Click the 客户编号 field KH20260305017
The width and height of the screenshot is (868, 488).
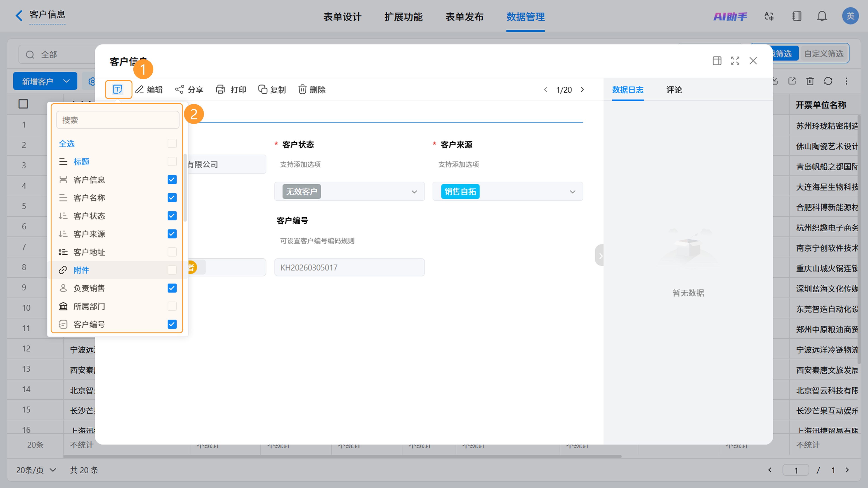pyautogui.click(x=349, y=267)
